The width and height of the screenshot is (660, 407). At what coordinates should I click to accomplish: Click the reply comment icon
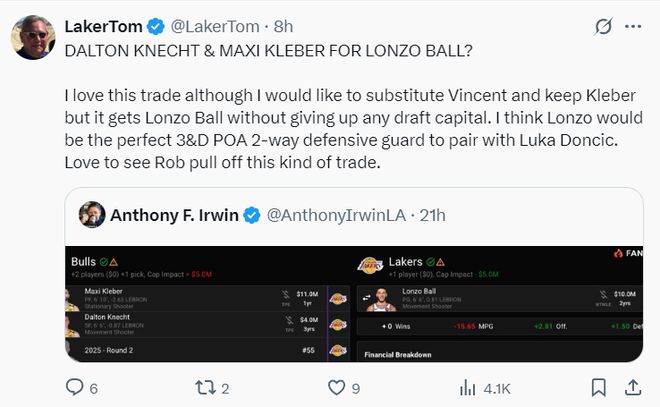click(x=75, y=387)
